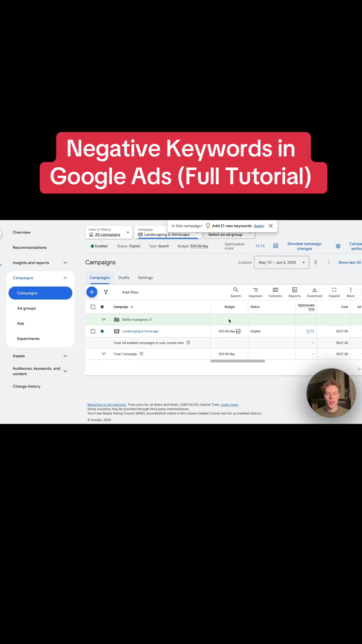Go to previous date range arrow
Screen dimensions: 362x644
316,262
